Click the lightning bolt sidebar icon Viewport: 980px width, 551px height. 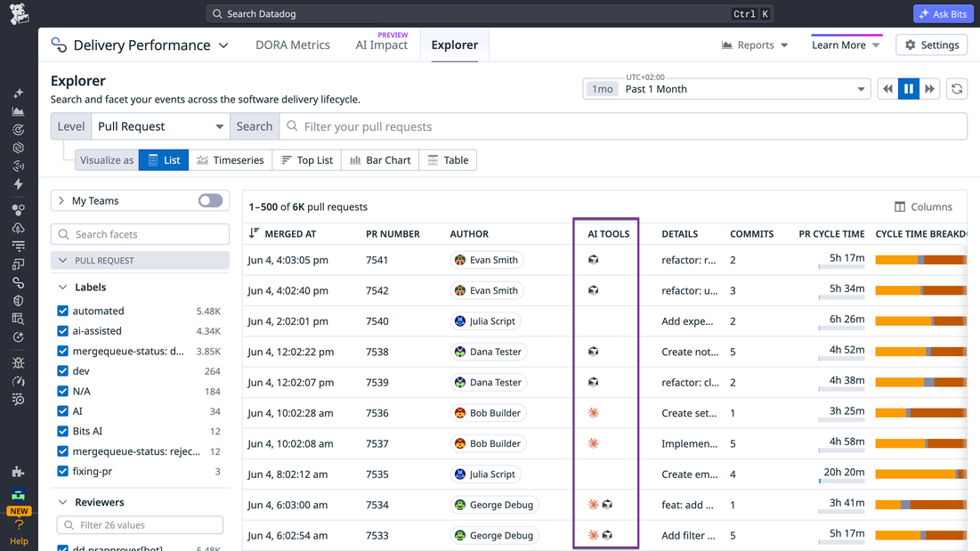[x=18, y=184]
